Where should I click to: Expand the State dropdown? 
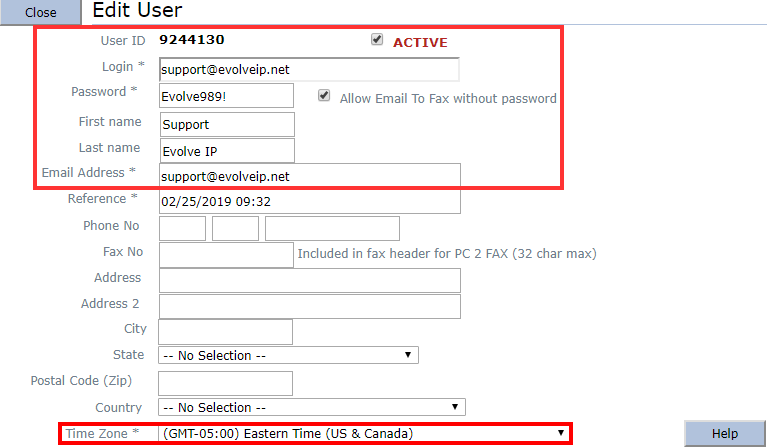288,355
